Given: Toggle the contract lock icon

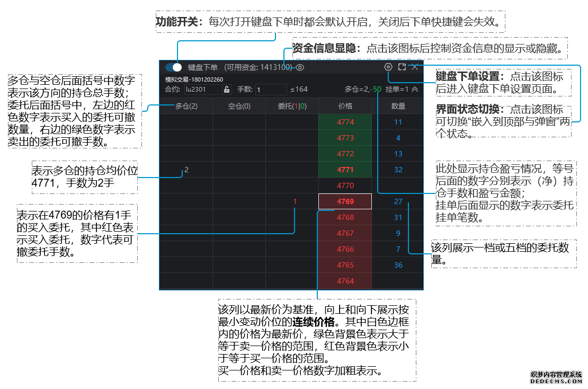Looking at the screenshot, I should coord(227,90).
